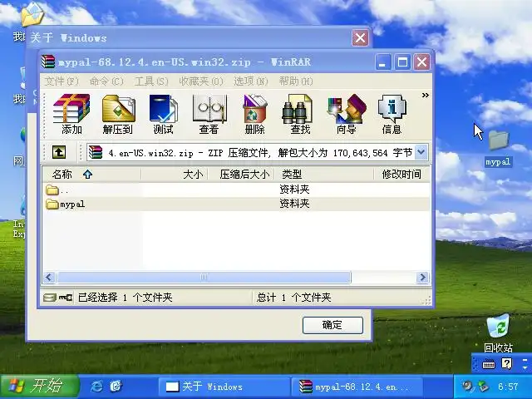The height and width of the screenshot is (399, 532).
Task: Click the Wizard (向导) icon
Action: coord(346,114)
